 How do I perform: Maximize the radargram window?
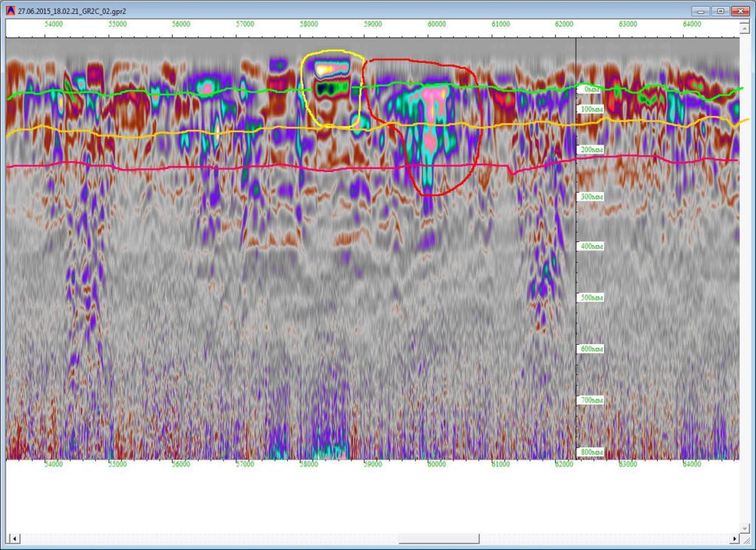tap(721, 10)
